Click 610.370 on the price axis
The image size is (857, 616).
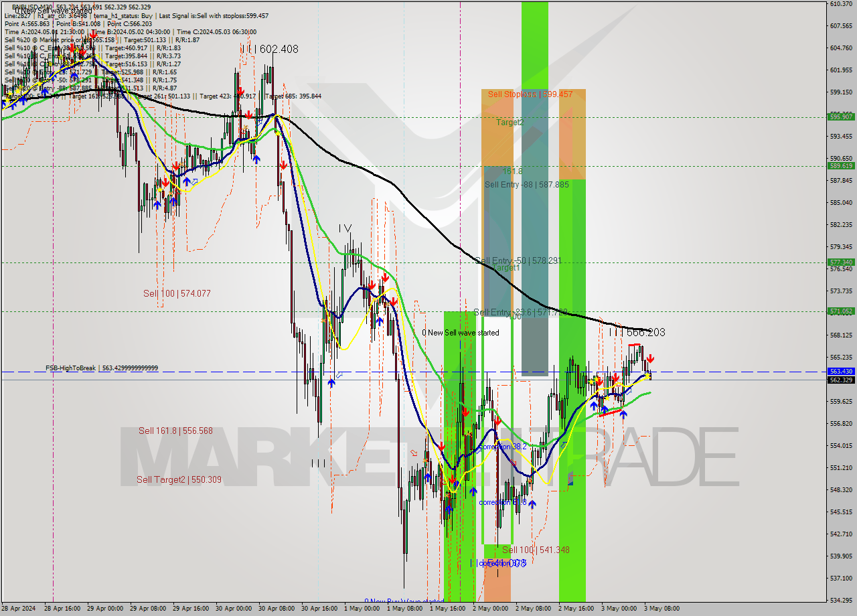(x=841, y=4)
